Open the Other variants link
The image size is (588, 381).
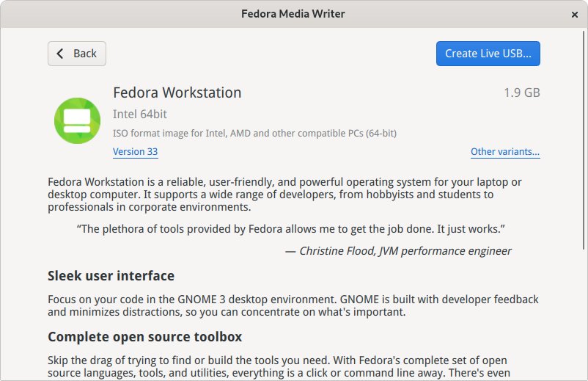coord(505,152)
